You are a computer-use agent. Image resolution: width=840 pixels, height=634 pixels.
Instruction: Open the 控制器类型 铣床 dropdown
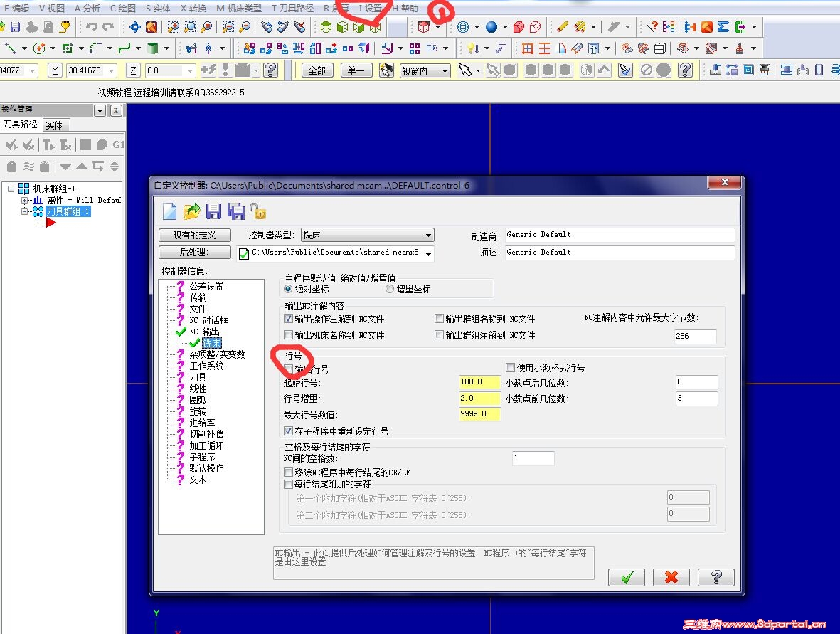(x=368, y=236)
